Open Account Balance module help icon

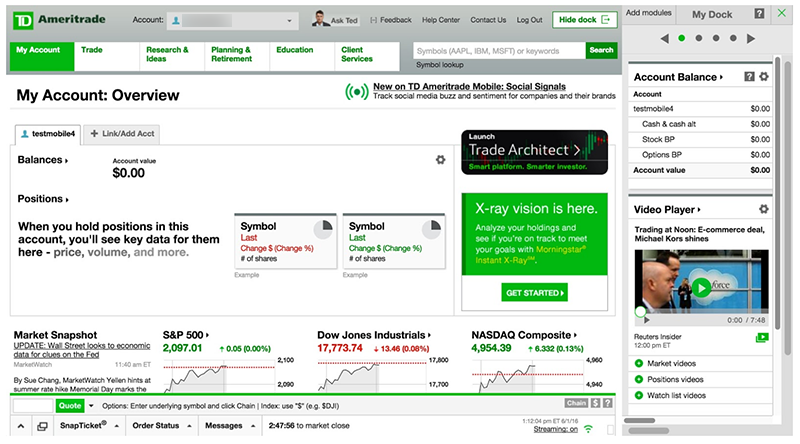749,77
